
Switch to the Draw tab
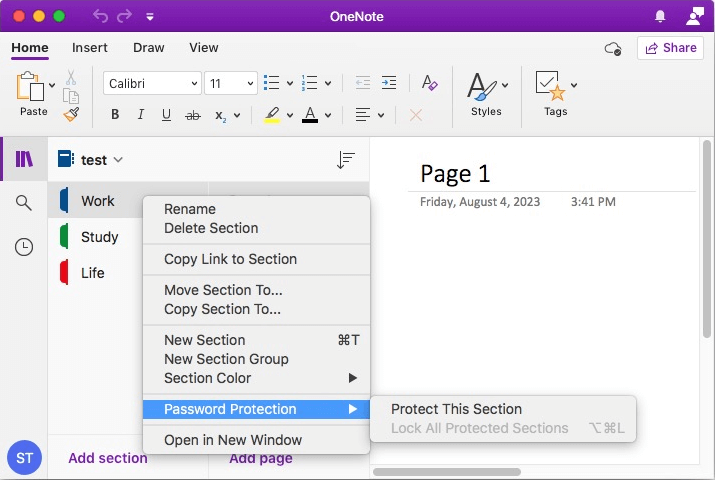(149, 48)
